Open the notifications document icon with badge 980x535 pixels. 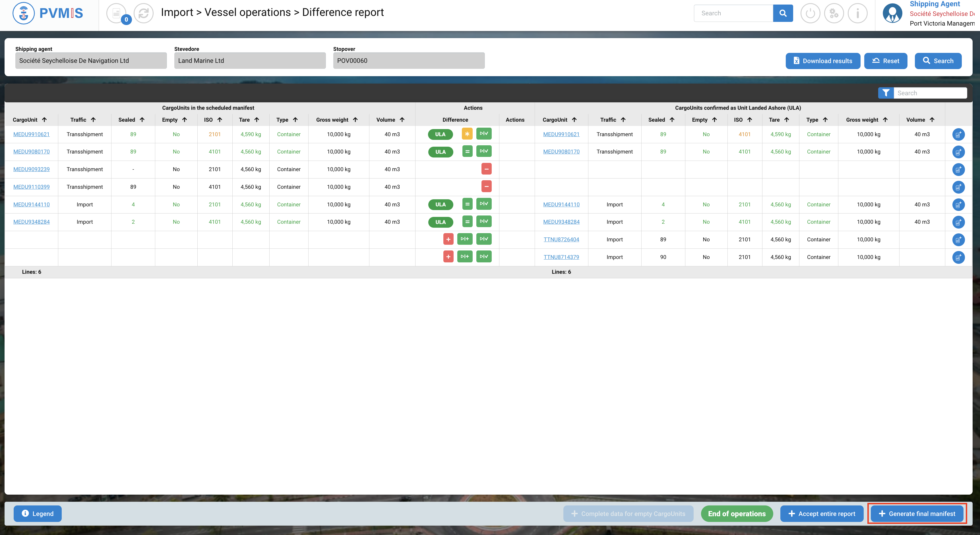[x=116, y=13]
